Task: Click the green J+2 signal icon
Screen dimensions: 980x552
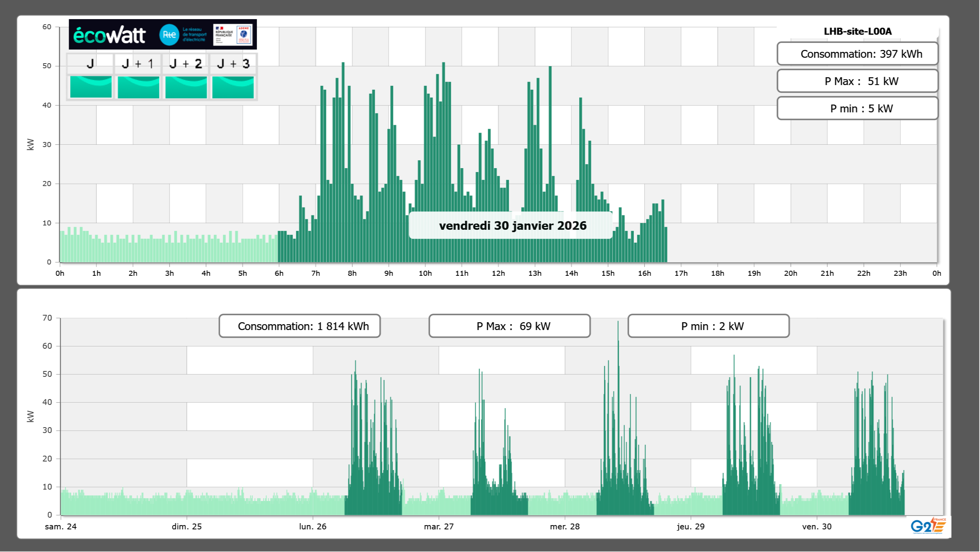Action: 186,87
